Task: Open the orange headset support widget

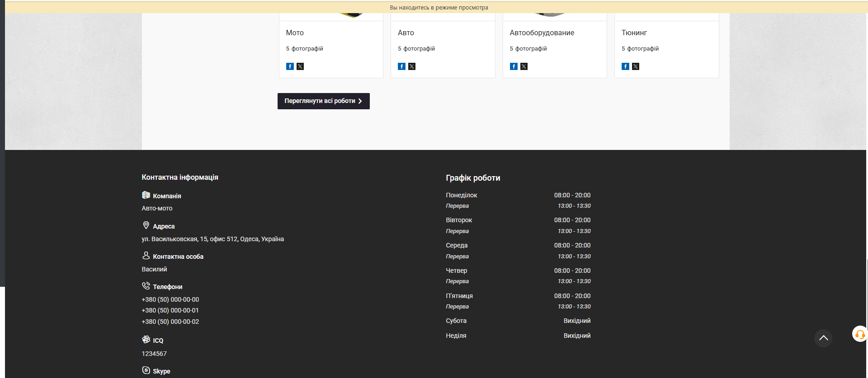Action: [859, 334]
